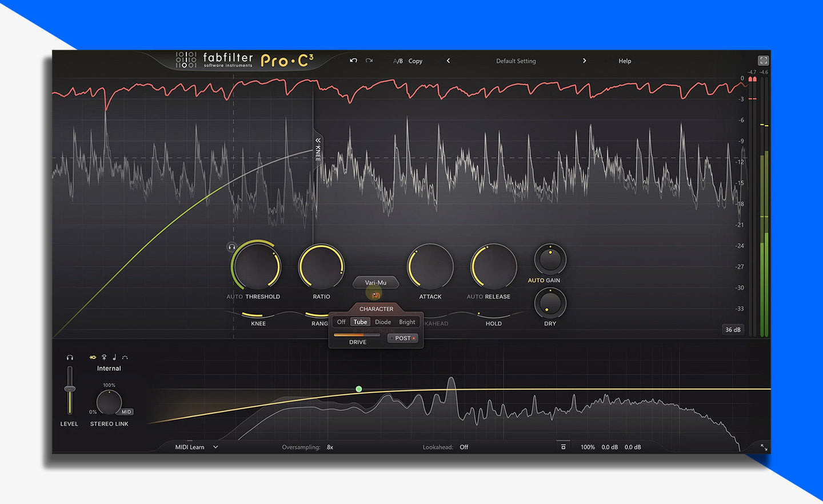Select the dotted arc trigger icon
Screen dimensions: 823x504
pos(125,357)
